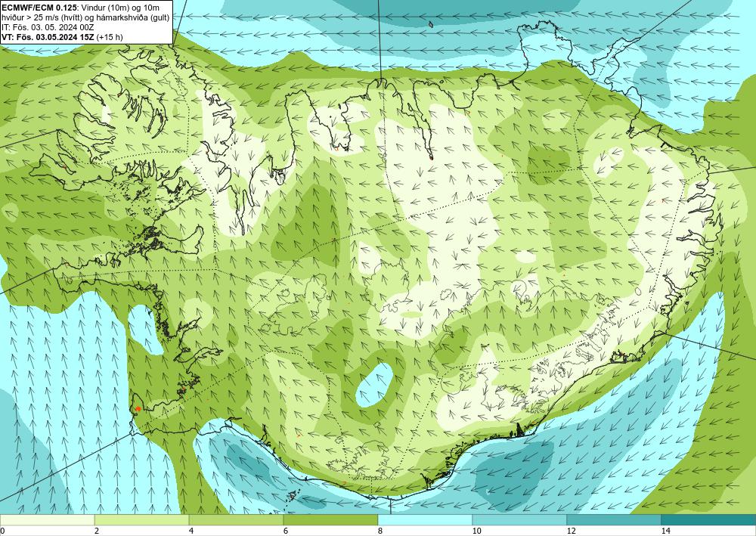Select the 0–2 m/s pale cream legend swatch
756x536 pixels.
coord(47,520)
